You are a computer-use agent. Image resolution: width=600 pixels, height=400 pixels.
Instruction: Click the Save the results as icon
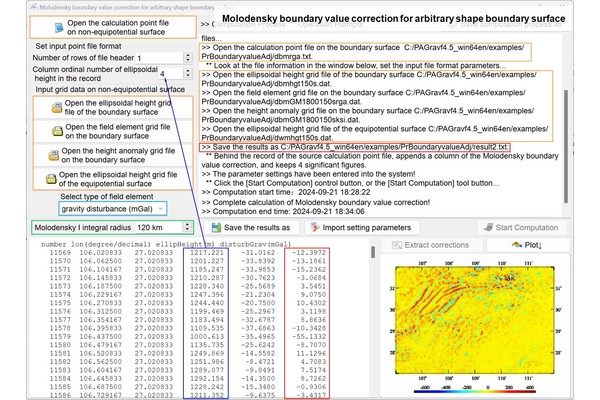(216, 228)
